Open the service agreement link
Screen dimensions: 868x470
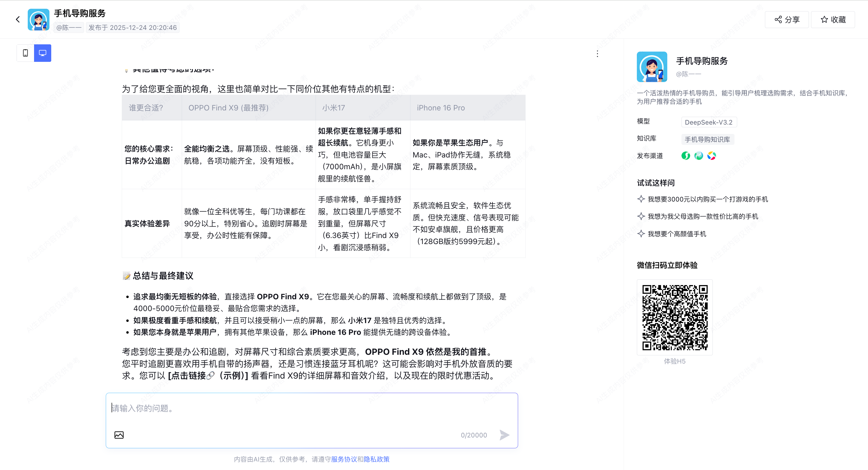(344, 459)
